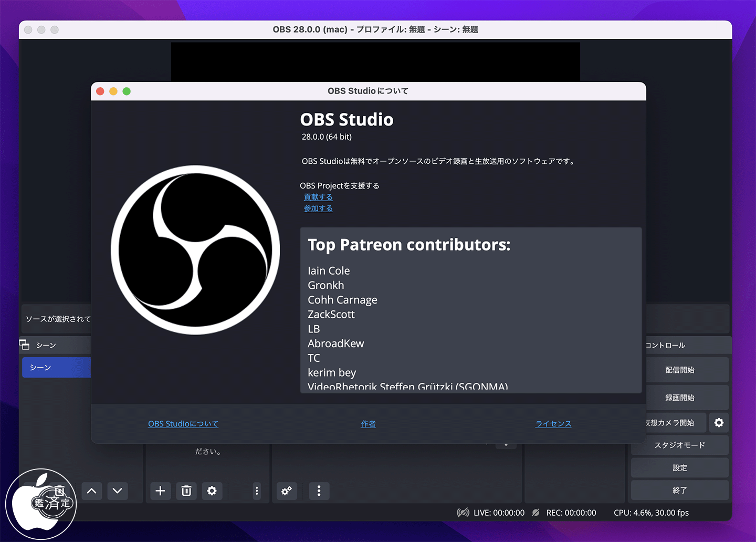Open advanced audio properties gears icon
756x542 pixels.
[x=287, y=491]
